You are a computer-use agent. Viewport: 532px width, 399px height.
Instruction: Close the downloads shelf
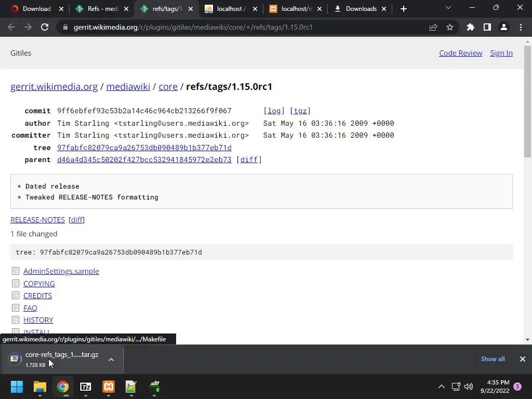coord(523,359)
